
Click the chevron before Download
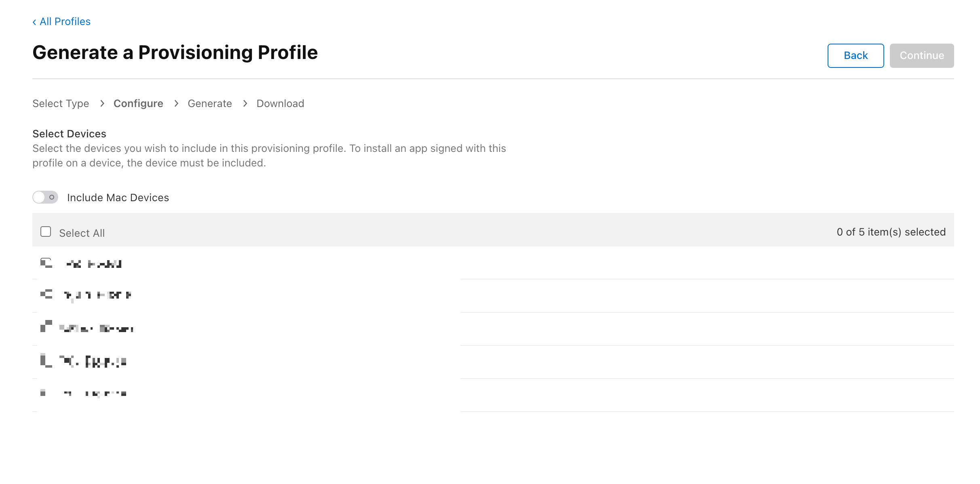click(x=245, y=104)
